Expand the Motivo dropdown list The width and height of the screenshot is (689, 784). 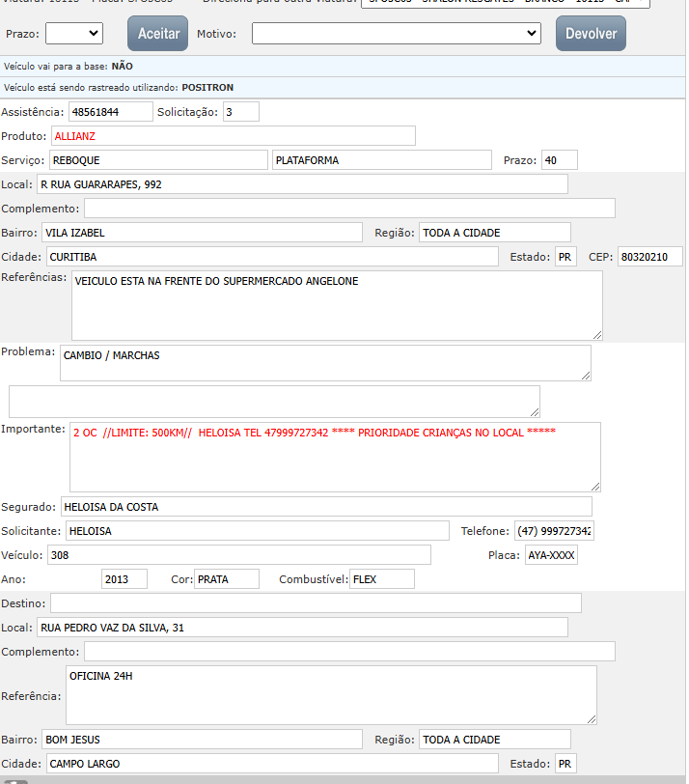(397, 34)
